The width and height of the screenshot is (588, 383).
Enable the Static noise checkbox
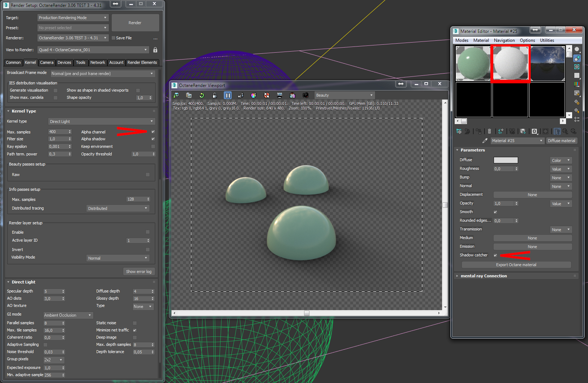pyautogui.click(x=135, y=323)
